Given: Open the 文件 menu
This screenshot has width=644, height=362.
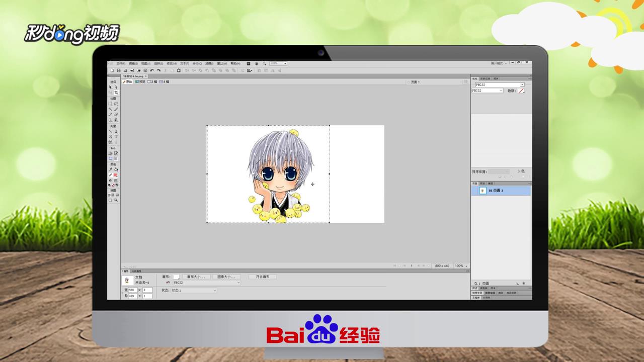Looking at the screenshot, I should pos(121,63).
